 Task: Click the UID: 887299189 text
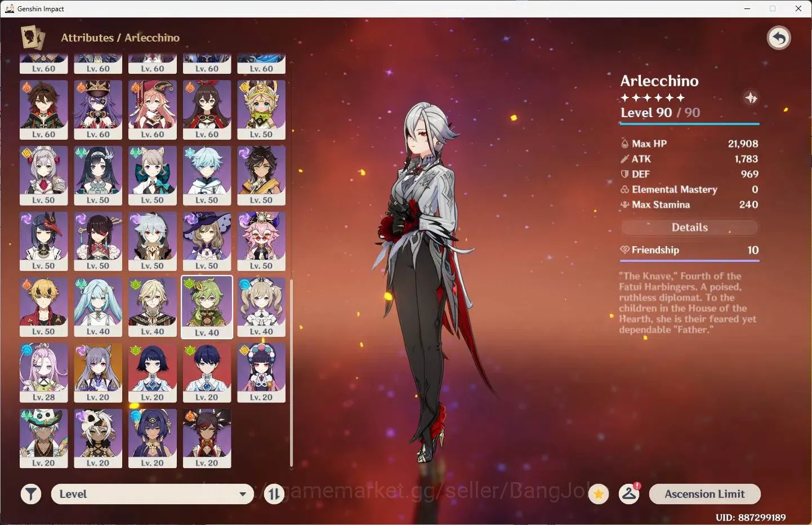click(751, 517)
